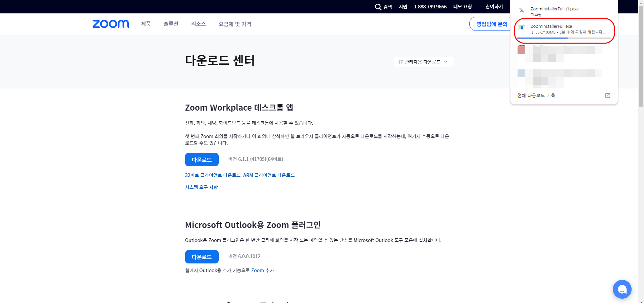Open the 솔루션 menu

[171, 24]
